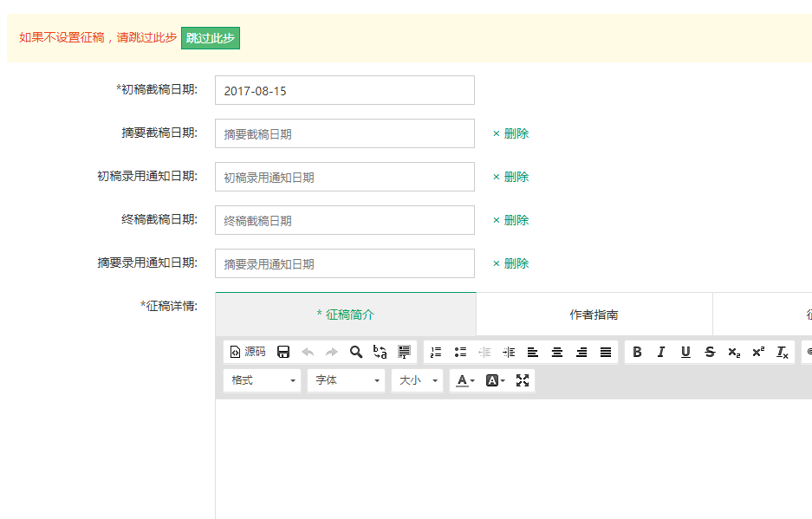Insert a bulleted list
The image size is (812, 519).
point(460,352)
